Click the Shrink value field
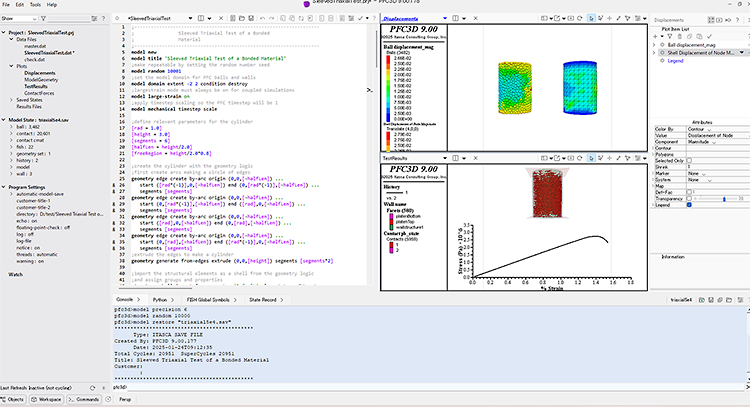 pos(717,167)
